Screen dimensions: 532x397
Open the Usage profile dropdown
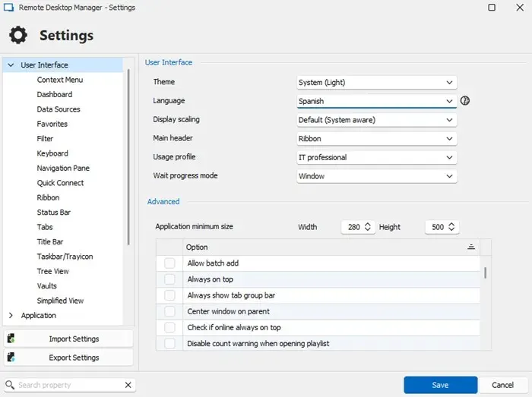[377, 158]
